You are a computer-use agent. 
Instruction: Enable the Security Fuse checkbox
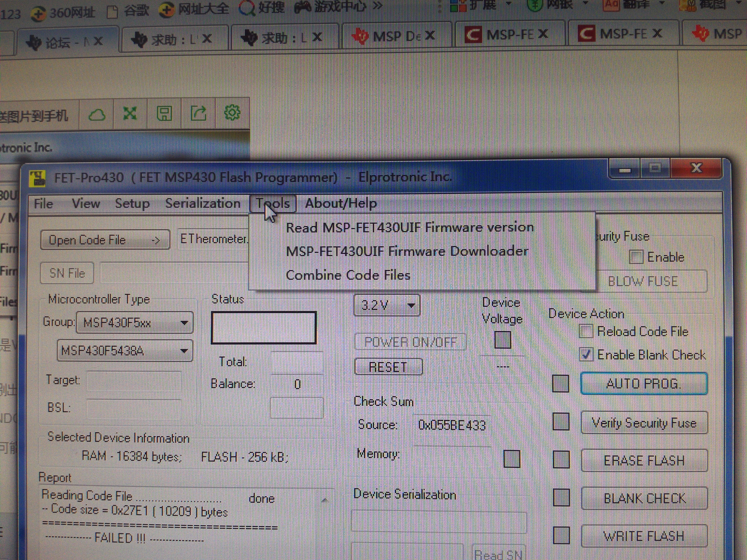[x=636, y=257]
